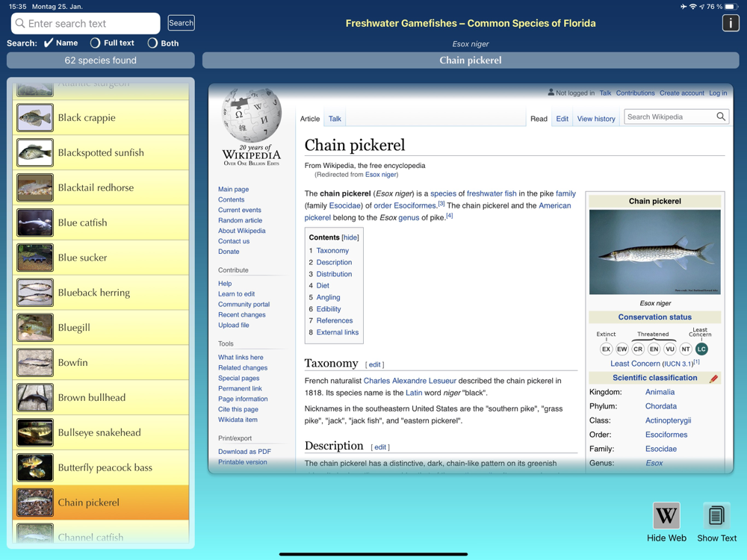The width and height of the screenshot is (747, 560).
Task: Select the Both search option
Action: tap(164, 43)
